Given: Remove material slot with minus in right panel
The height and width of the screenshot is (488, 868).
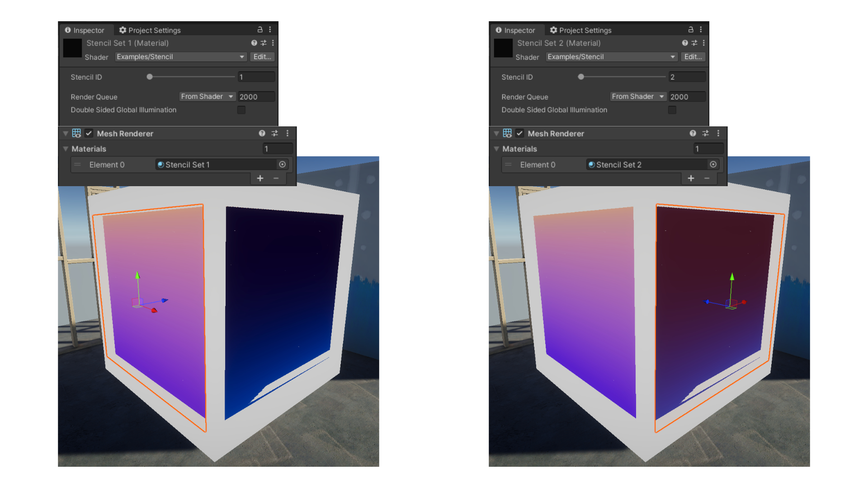Looking at the screenshot, I should [707, 178].
